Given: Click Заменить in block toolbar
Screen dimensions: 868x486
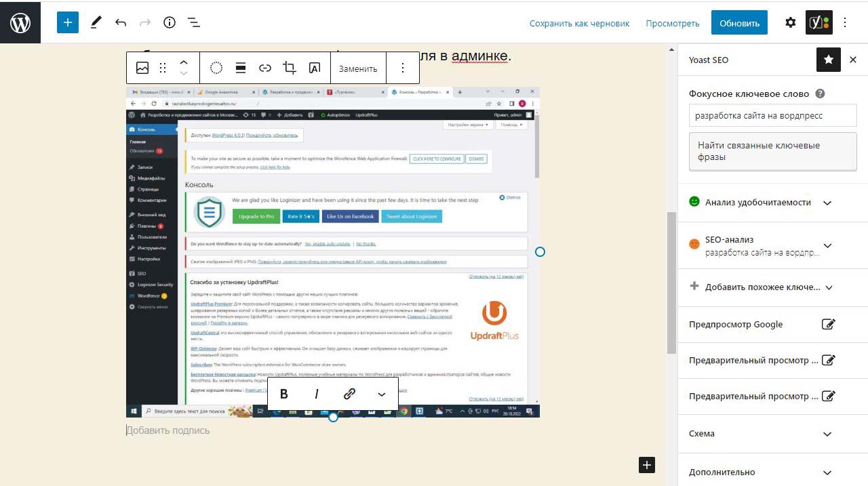Looking at the screenshot, I should pyautogui.click(x=358, y=68).
